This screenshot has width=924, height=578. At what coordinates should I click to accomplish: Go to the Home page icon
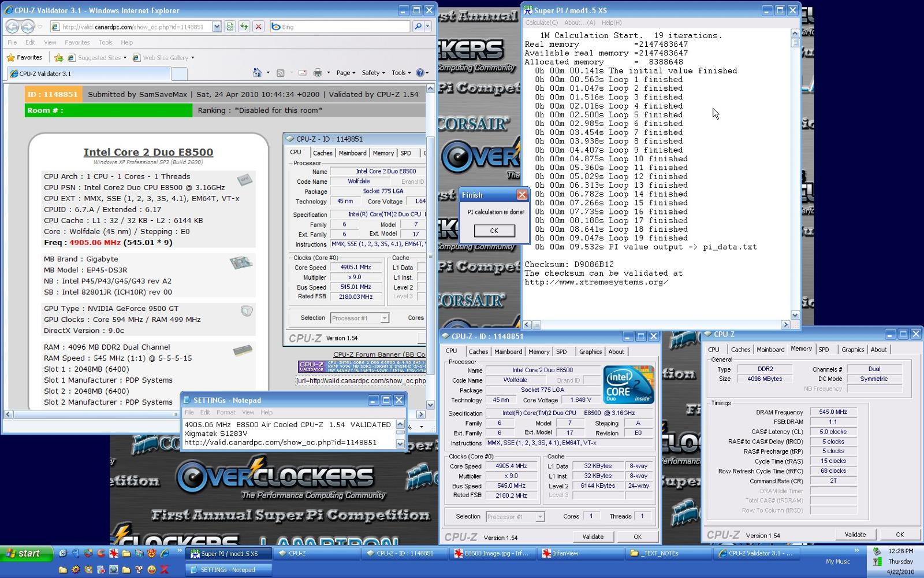257,73
